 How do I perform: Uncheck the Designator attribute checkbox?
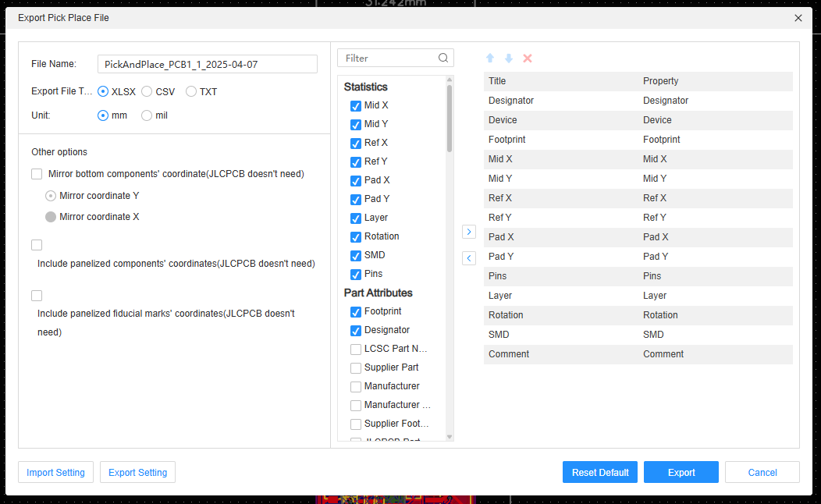(356, 331)
